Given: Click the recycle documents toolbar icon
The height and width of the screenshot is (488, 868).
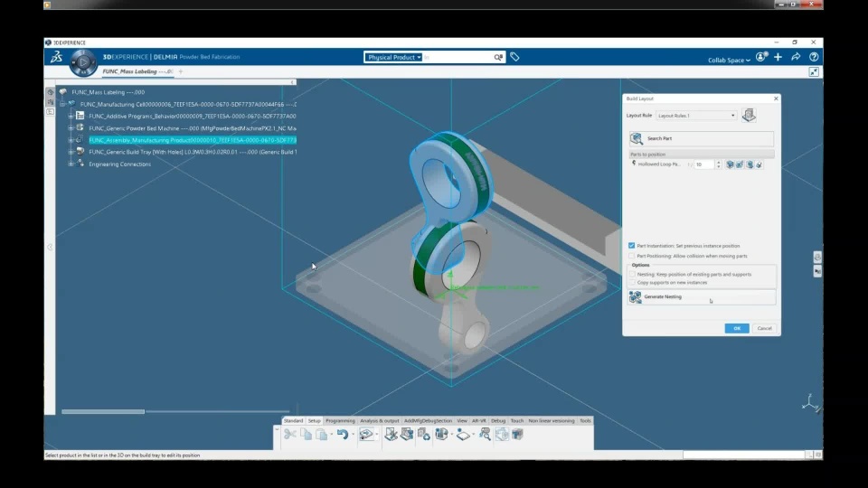Looking at the screenshot, I should (424, 435).
